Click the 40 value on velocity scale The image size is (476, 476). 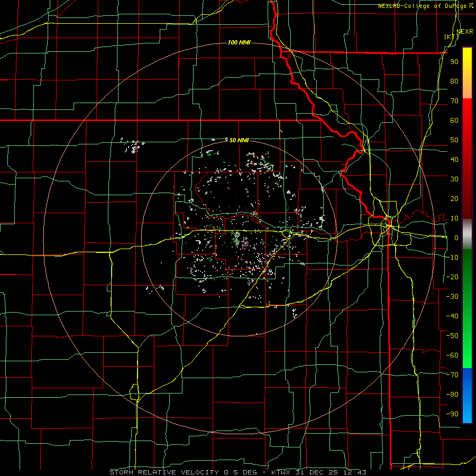[454, 159]
